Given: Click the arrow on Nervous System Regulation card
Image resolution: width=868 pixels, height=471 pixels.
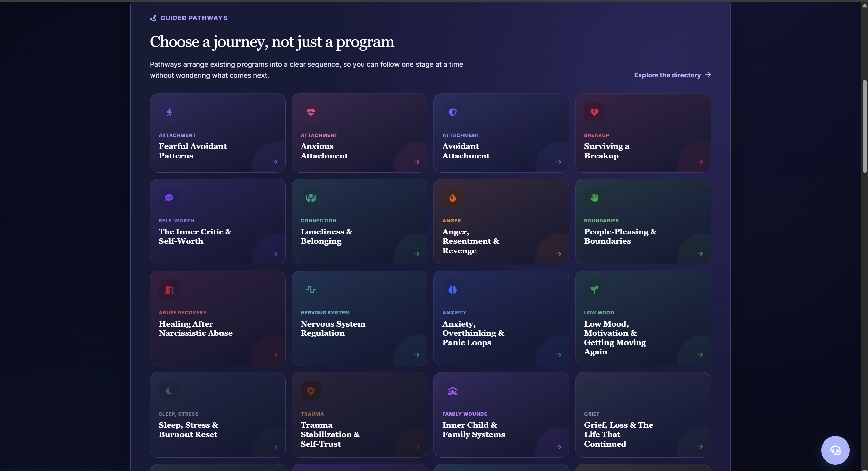Looking at the screenshot, I should tap(417, 355).
